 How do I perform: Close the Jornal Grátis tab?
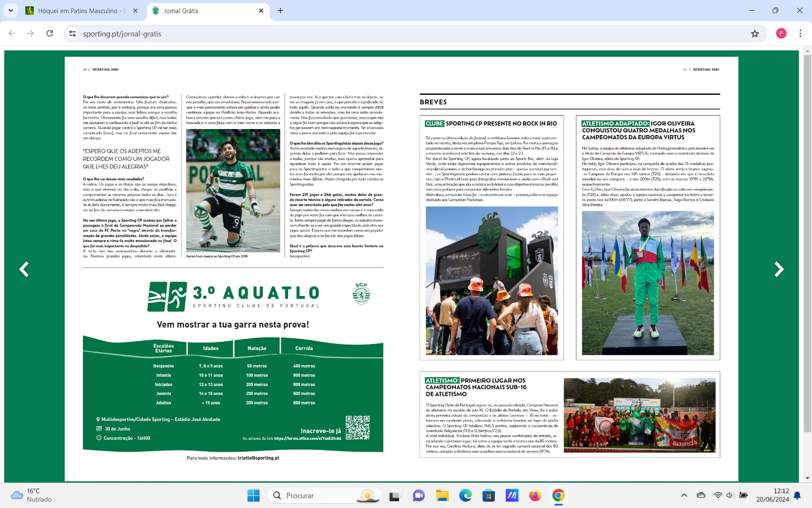(261, 11)
